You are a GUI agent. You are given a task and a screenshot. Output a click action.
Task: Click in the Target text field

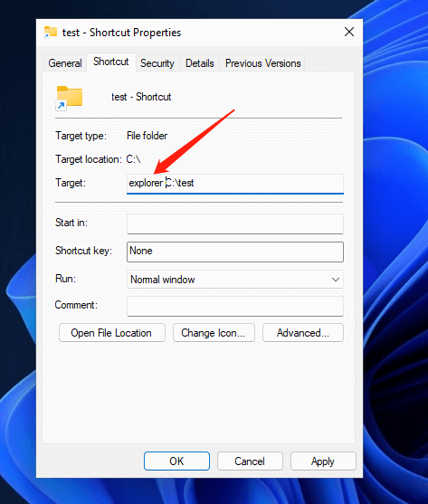coord(235,184)
